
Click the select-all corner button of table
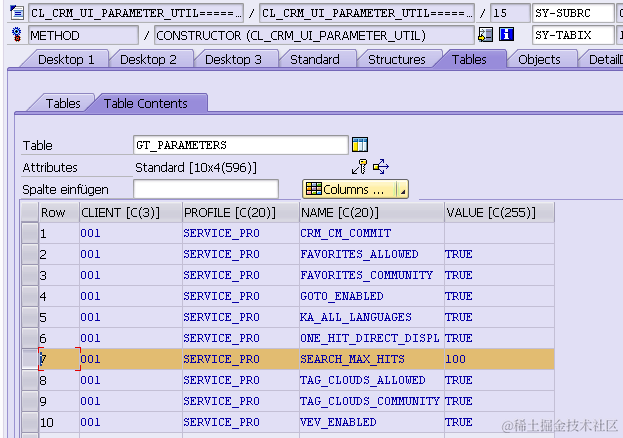click(x=30, y=212)
